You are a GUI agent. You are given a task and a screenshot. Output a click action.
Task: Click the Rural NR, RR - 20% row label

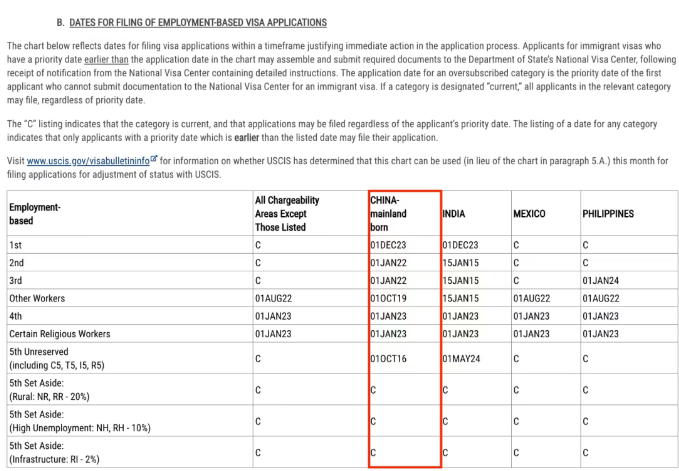click(x=55, y=392)
